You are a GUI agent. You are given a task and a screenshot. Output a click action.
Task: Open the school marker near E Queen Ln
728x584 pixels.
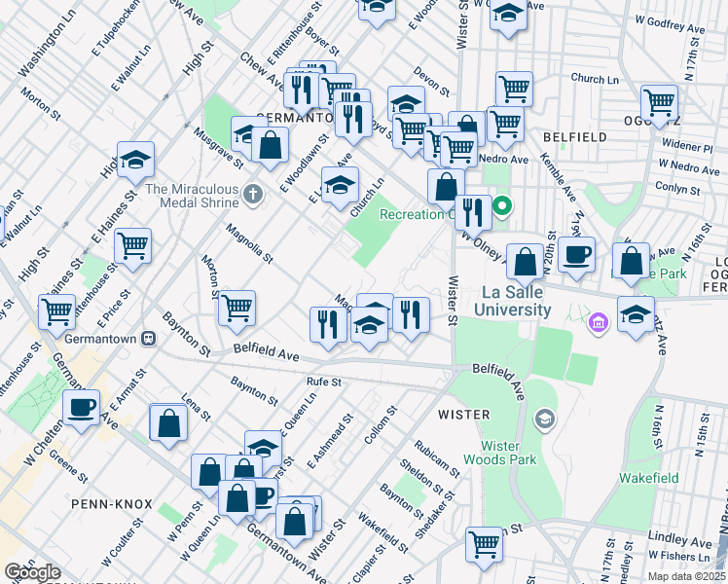[x=263, y=446]
